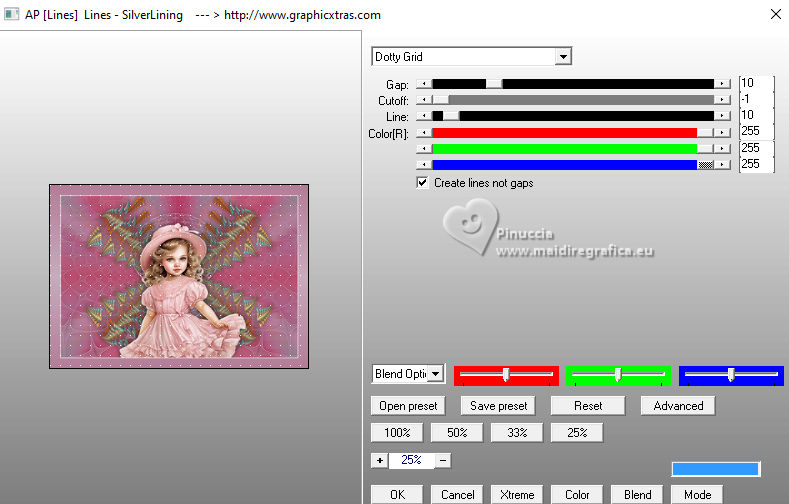Viewport: 789px width, 504px height.
Task: Click the 25% zoom level field
Action: (x=412, y=460)
